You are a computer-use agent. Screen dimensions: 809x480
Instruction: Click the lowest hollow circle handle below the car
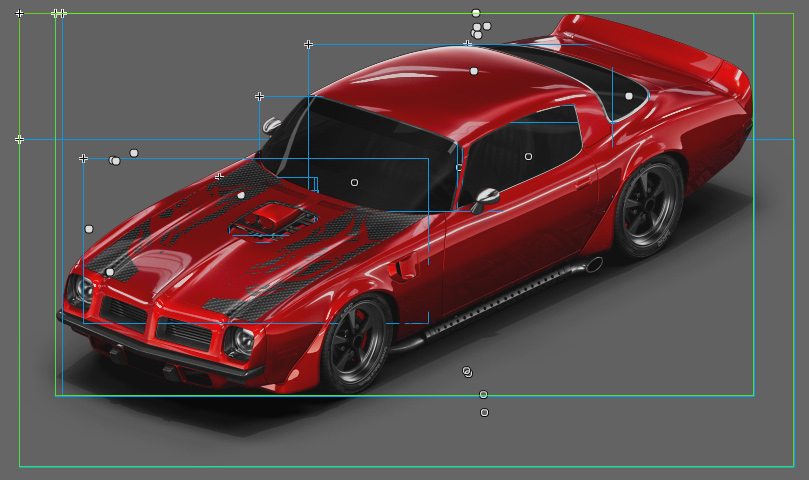(x=484, y=412)
